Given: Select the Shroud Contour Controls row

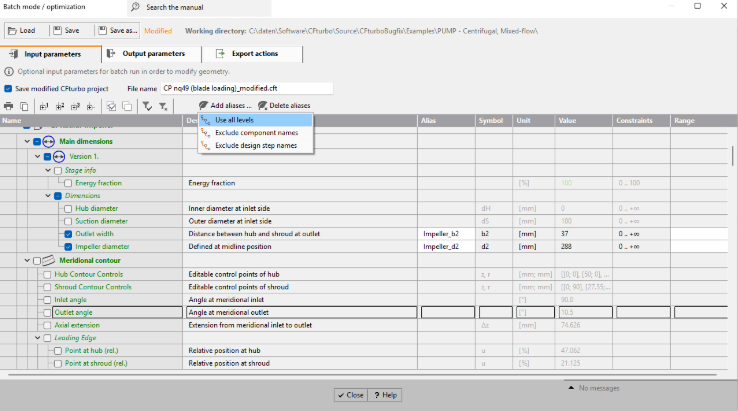Looking at the screenshot, I should click(364, 287).
